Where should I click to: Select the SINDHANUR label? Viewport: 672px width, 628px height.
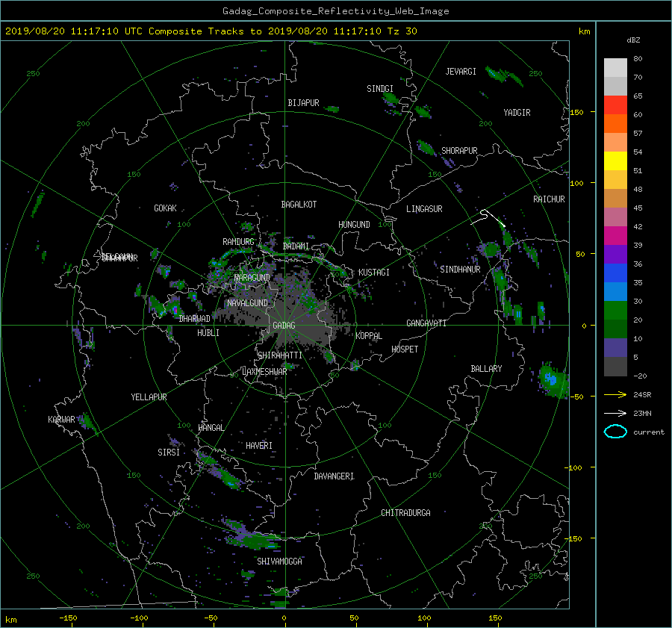(x=460, y=270)
